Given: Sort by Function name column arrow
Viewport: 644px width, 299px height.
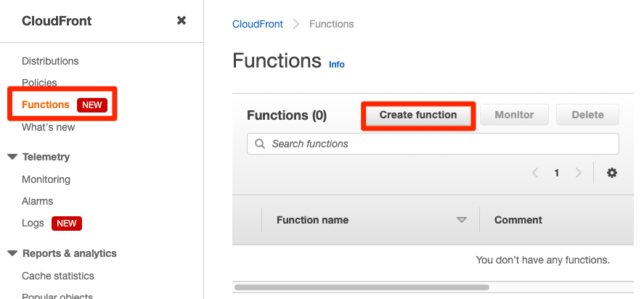Looking at the screenshot, I should pos(462,220).
